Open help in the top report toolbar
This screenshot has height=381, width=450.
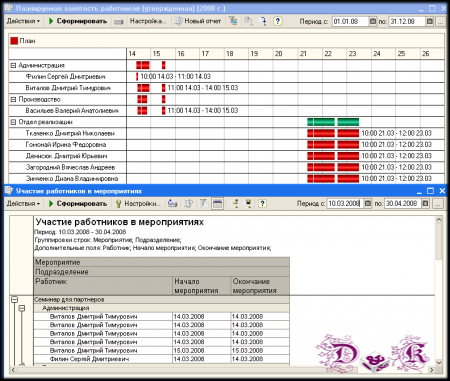(277, 21)
